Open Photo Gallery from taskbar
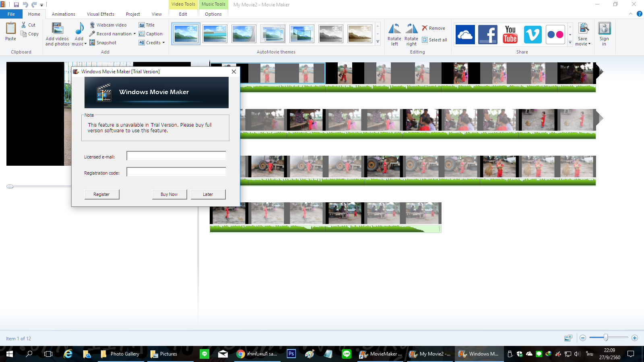Image resolution: width=644 pixels, height=362 pixels. coord(120,354)
